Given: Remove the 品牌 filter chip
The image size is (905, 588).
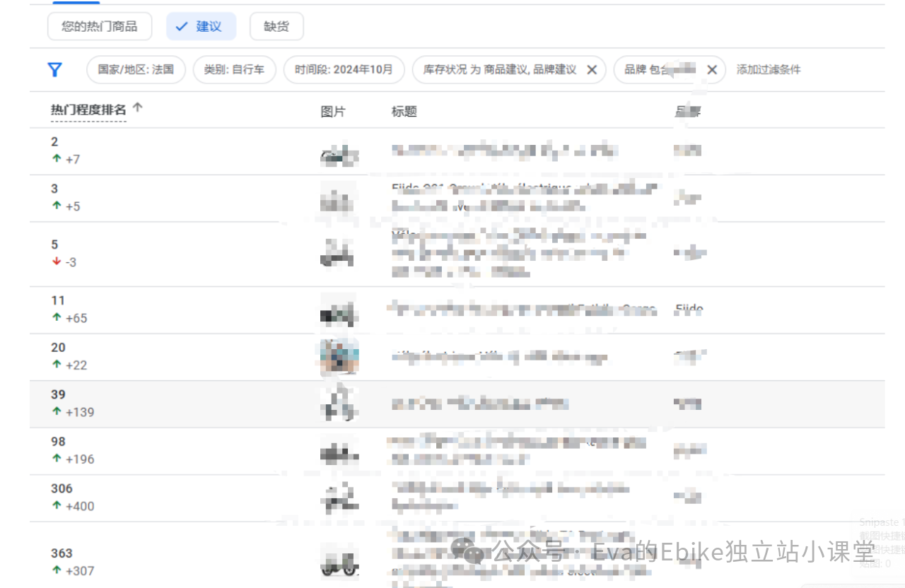Looking at the screenshot, I should click(x=712, y=70).
